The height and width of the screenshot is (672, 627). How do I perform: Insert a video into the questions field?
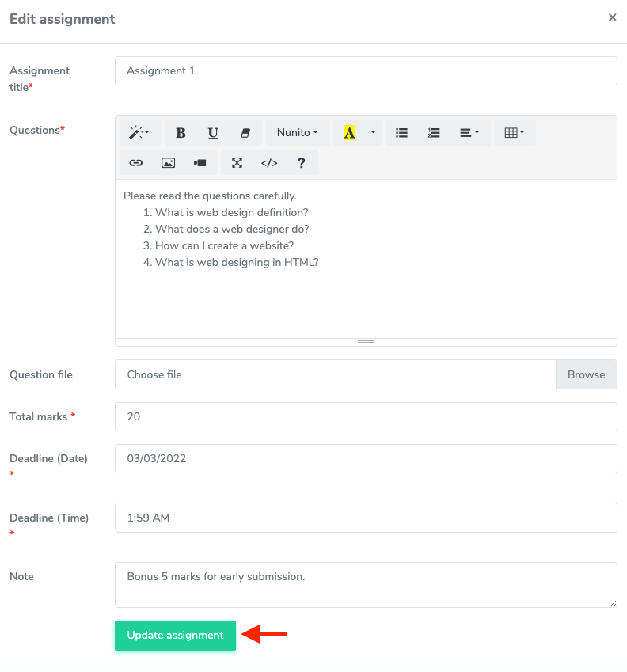tap(199, 162)
